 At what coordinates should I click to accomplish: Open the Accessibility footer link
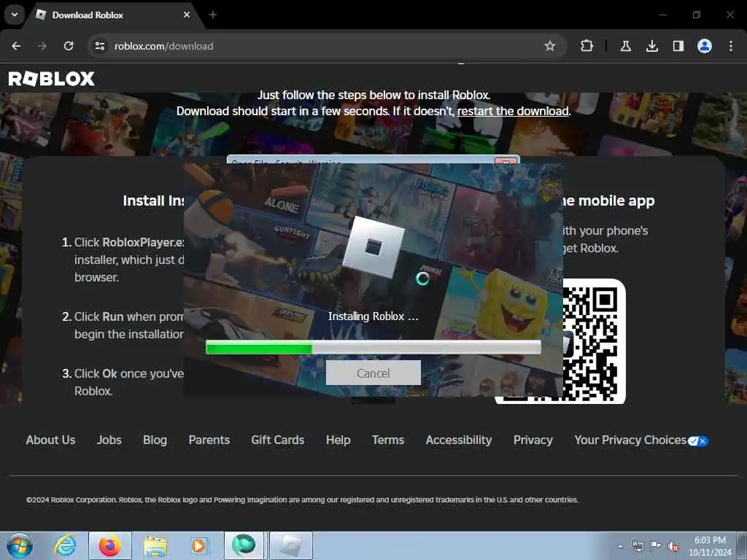click(459, 440)
